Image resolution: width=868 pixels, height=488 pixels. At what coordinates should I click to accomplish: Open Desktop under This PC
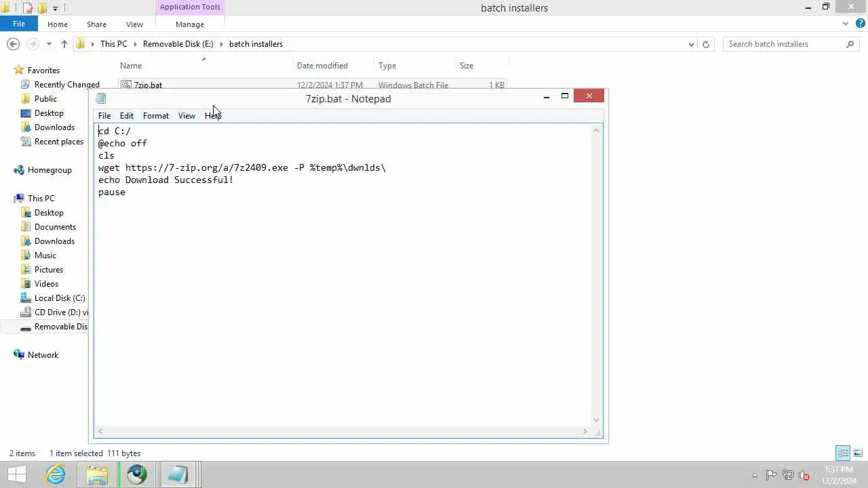[49, 213]
